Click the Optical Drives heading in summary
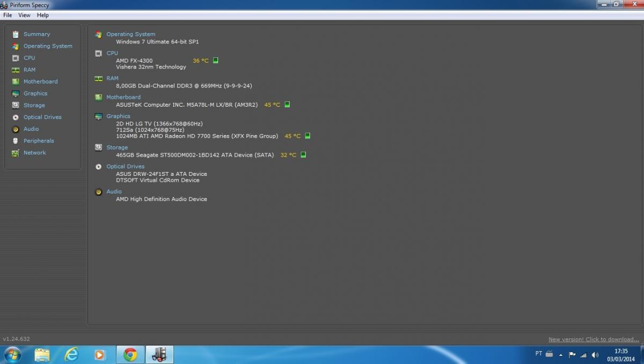Screen dimensions: 644x364 pyautogui.click(x=126, y=166)
